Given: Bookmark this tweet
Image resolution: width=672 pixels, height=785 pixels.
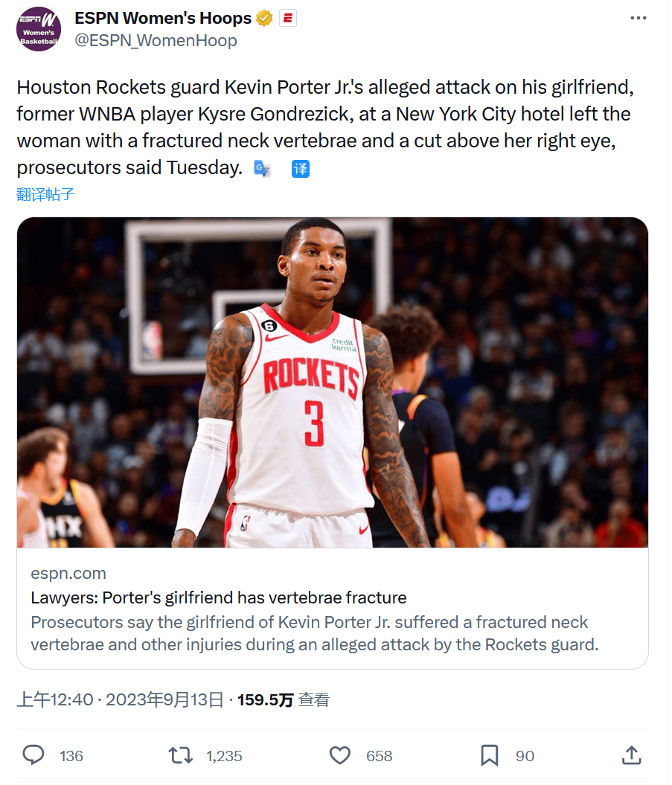Looking at the screenshot, I should point(489,755).
